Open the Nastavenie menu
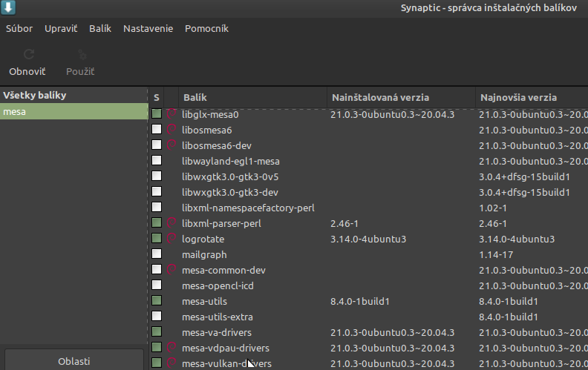Screen dimensions: 588x370 pyautogui.click(x=148, y=29)
